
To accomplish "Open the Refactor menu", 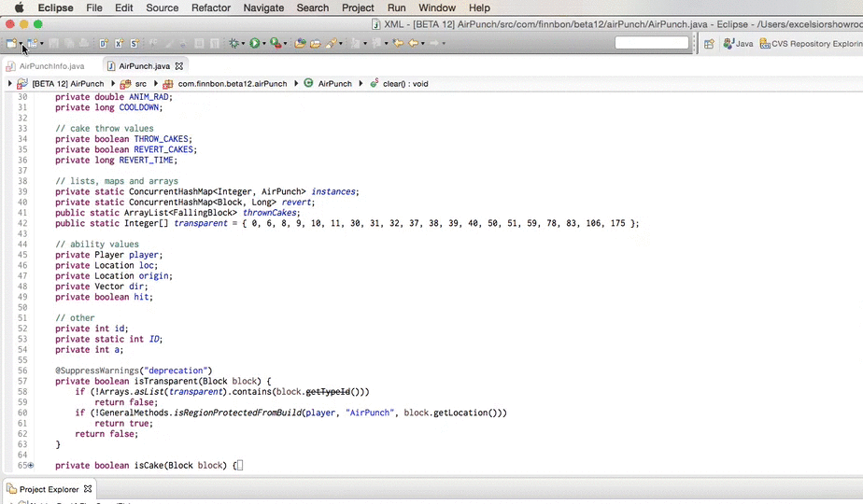I will [210, 7].
